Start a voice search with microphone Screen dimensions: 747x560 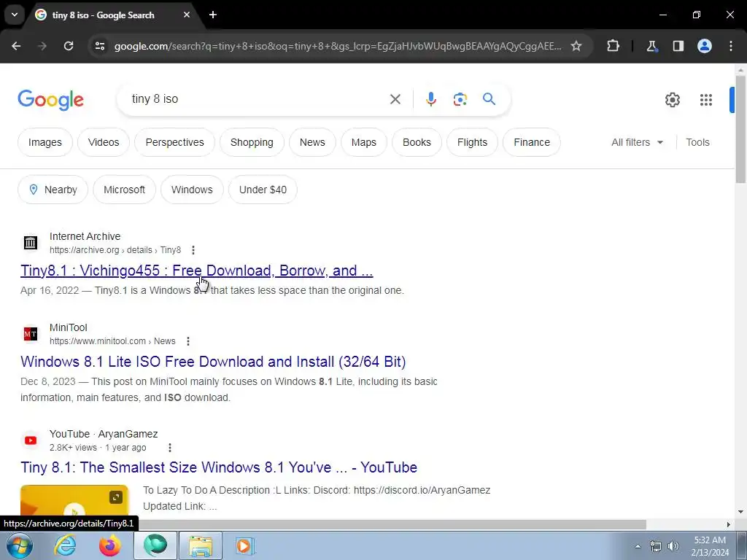(x=430, y=99)
